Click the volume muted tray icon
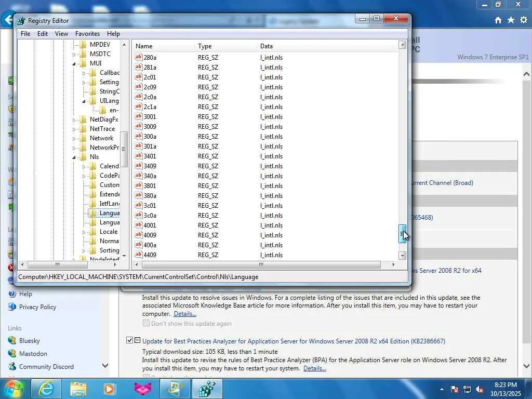This screenshot has width=532, height=399. tap(480, 390)
